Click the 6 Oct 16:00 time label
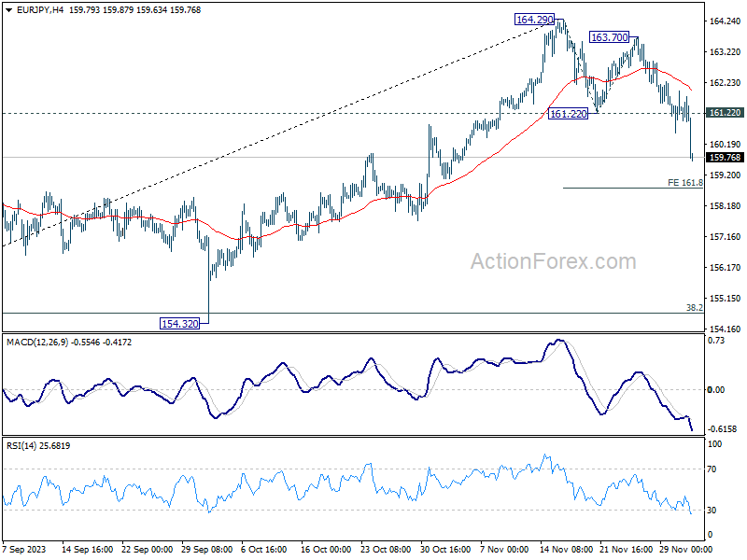 [x=264, y=550]
